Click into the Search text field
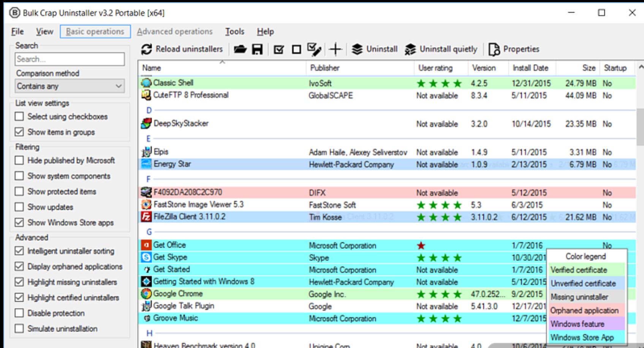The width and height of the screenshot is (644, 348). click(x=70, y=59)
